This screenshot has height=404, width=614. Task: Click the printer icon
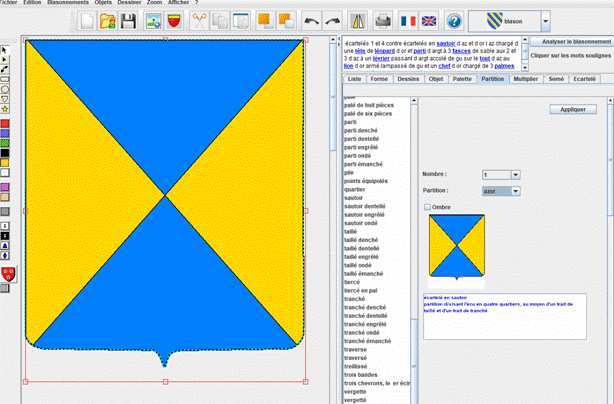click(x=383, y=20)
